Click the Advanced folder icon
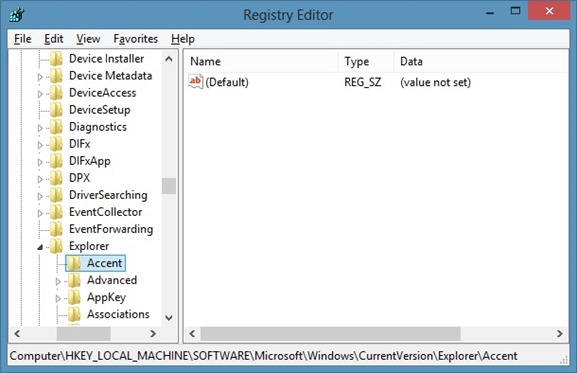 [74, 280]
